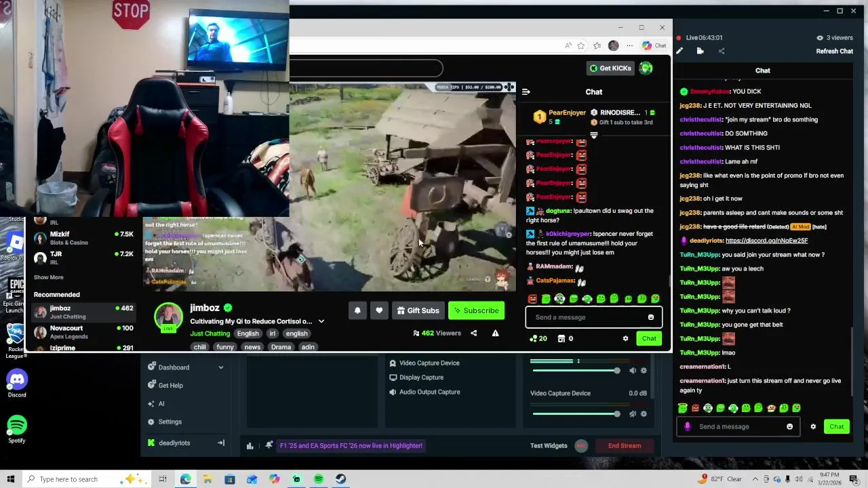Screen dimensions: 868x488
Task: Click the Subscribe button
Action: coord(476,310)
